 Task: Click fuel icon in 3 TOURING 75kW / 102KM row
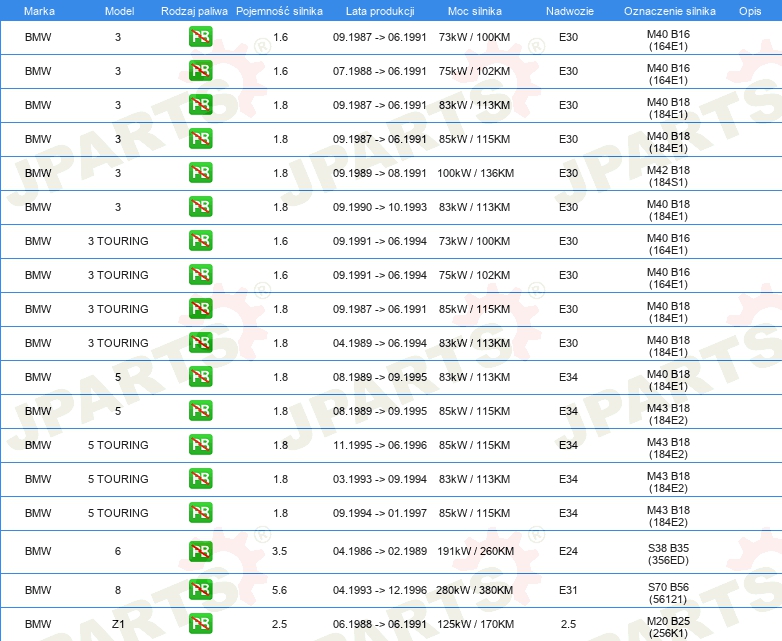200,274
